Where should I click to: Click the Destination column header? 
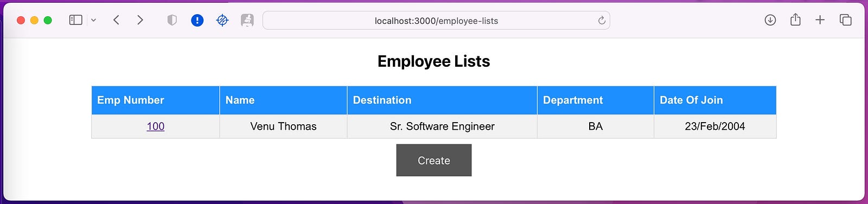point(442,100)
